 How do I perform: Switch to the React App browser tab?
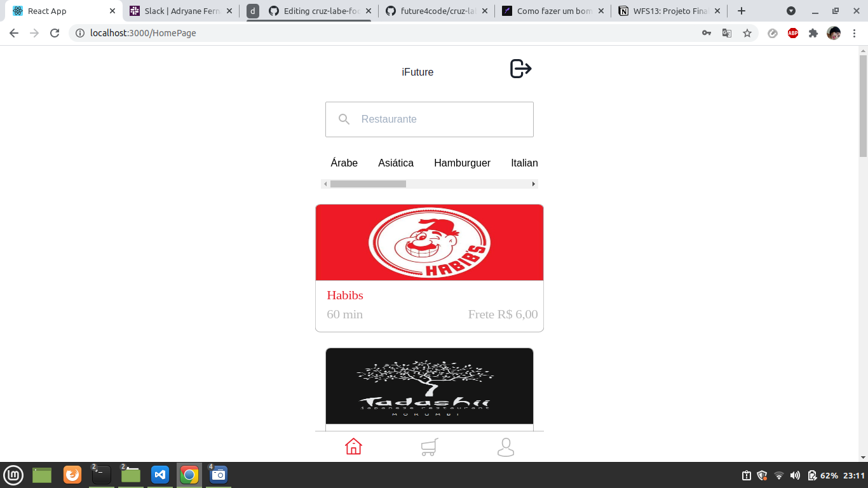[57, 10]
